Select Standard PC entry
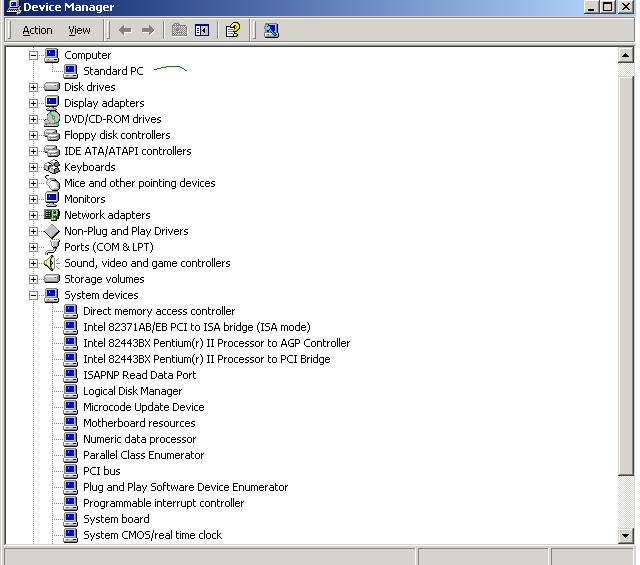This screenshot has height=565, width=640. pos(113,71)
